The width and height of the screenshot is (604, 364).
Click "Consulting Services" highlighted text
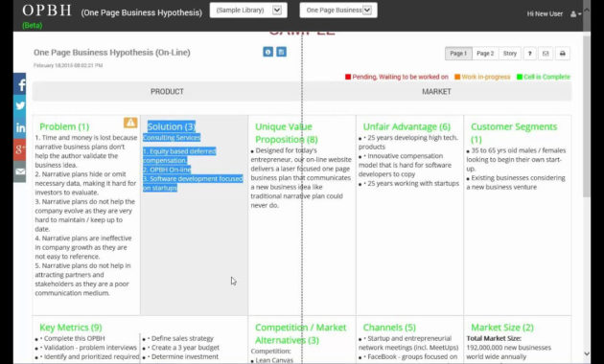(x=172, y=137)
